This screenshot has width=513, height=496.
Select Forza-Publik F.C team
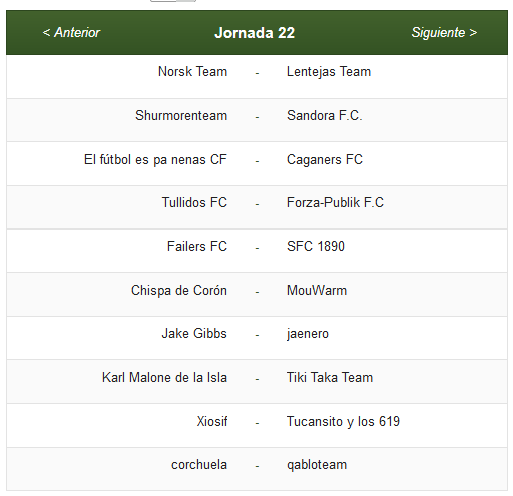pos(335,202)
